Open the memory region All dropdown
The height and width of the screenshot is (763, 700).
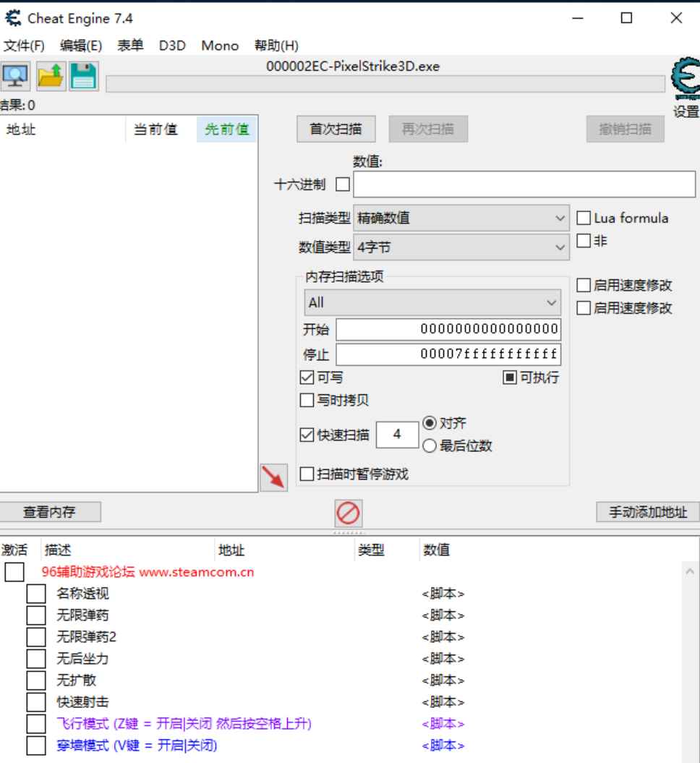[432, 303]
